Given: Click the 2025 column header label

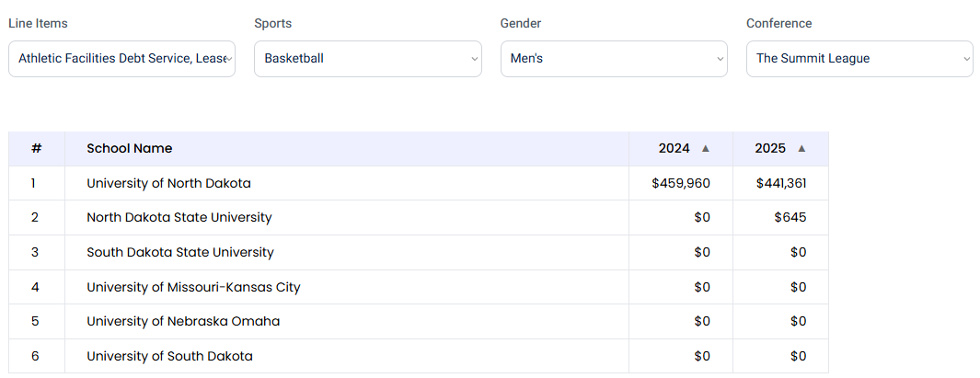Looking at the screenshot, I should [x=770, y=148].
